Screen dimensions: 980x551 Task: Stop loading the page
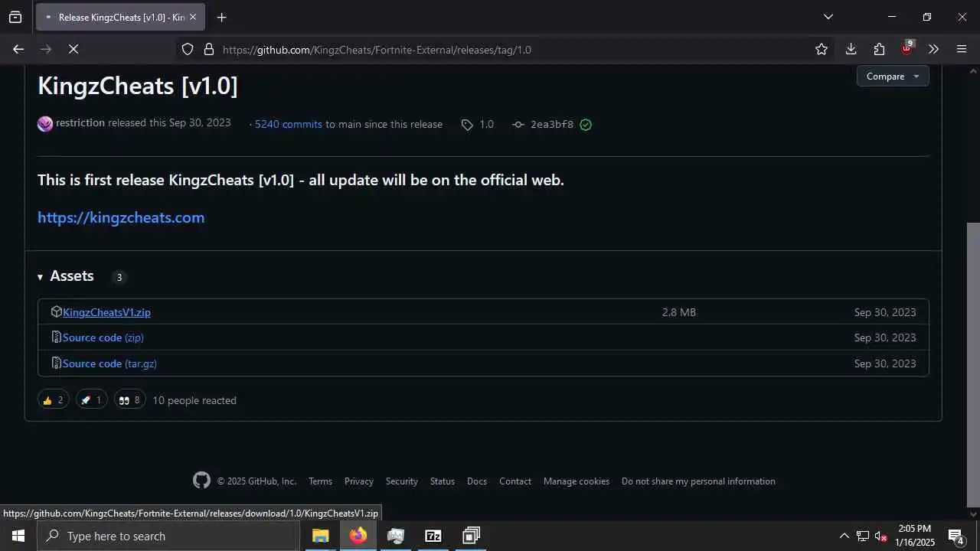[x=73, y=49]
